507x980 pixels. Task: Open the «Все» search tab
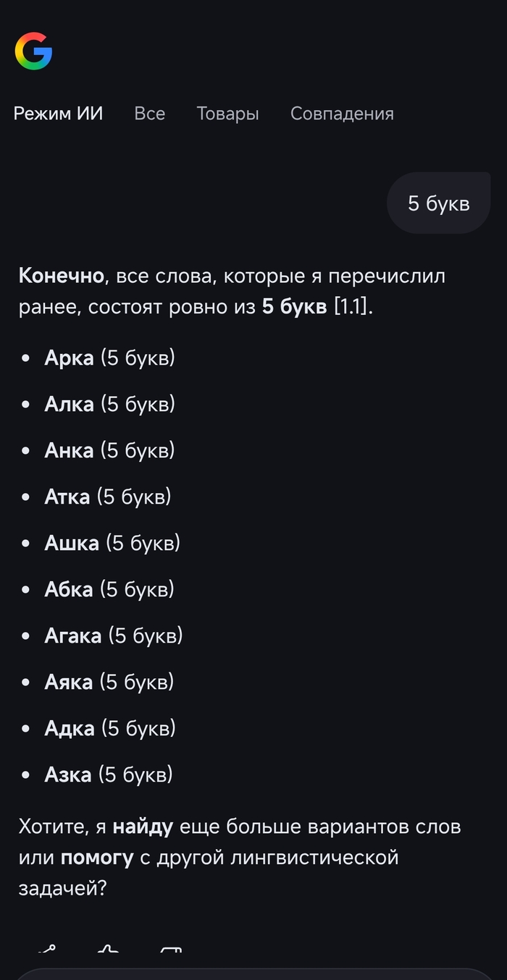click(x=150, y=114)
